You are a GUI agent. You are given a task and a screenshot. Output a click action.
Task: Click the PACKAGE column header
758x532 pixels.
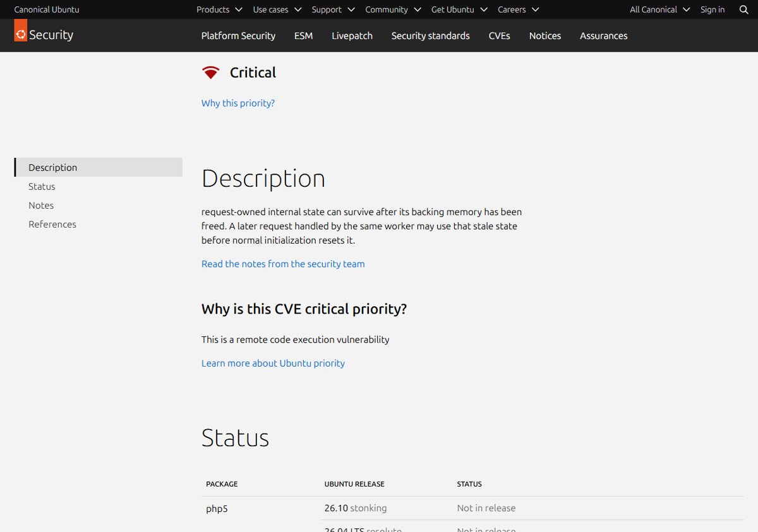(222, 484)
